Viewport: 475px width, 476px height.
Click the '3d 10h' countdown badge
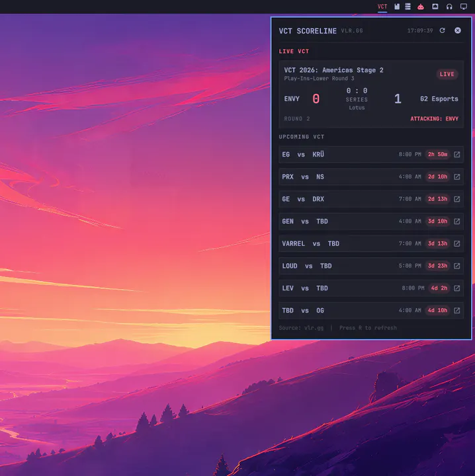point(438,221)
